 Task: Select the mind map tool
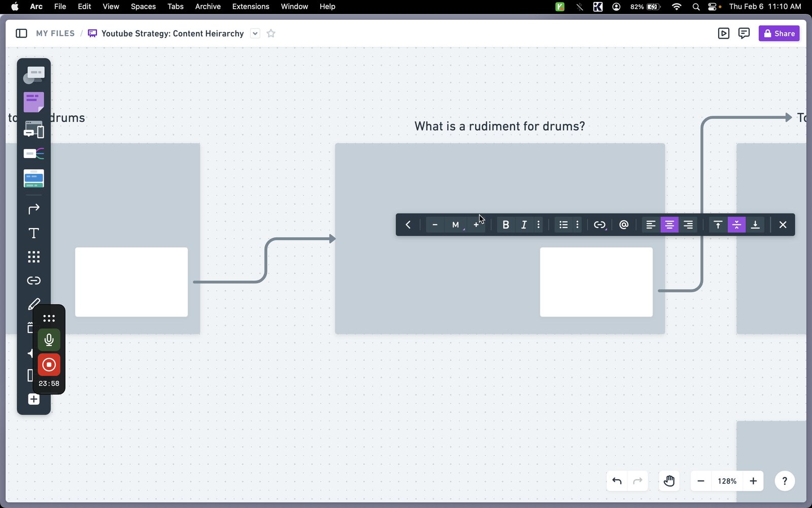(x=33, y=153)
